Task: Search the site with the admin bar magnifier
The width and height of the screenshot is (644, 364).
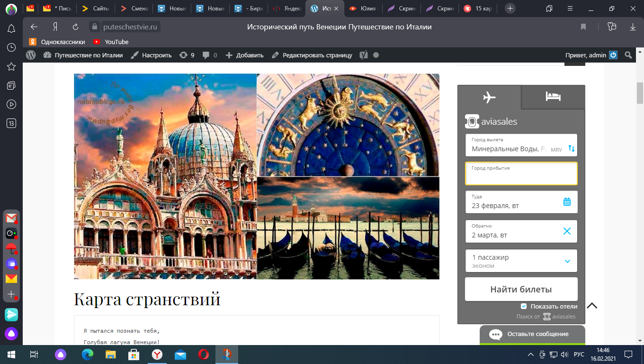Action: 628,55
